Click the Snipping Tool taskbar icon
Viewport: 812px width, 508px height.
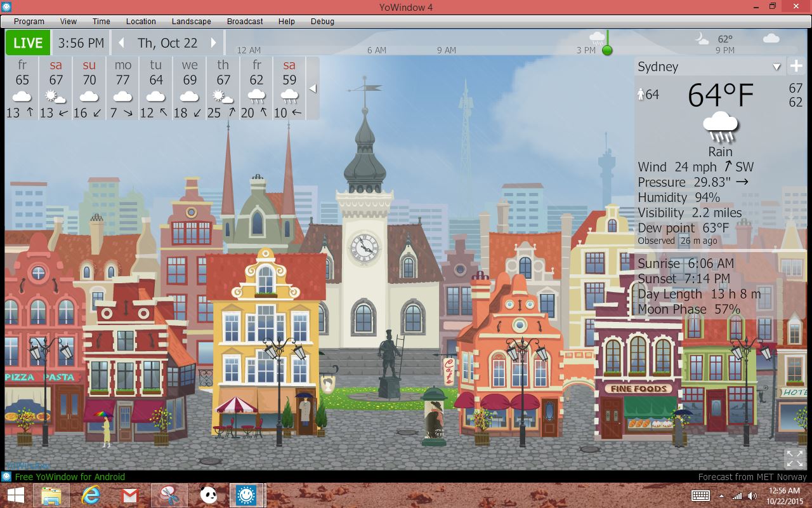pyautogui.click(x=169, y=495)
